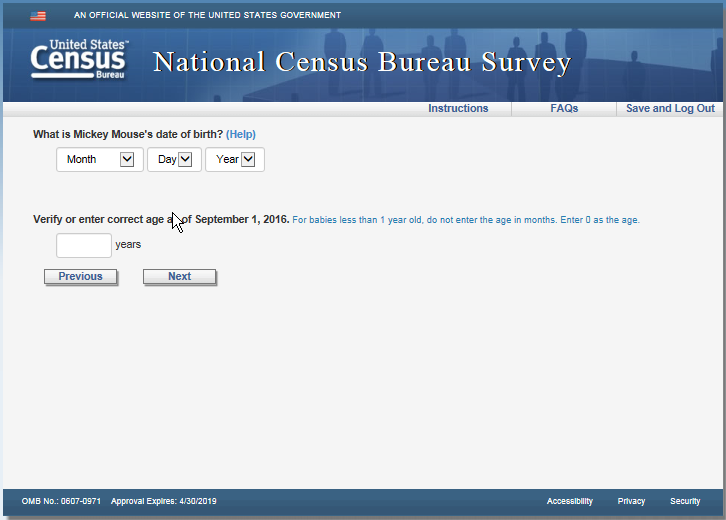Select Save and Log Out

tap(670, 109)
